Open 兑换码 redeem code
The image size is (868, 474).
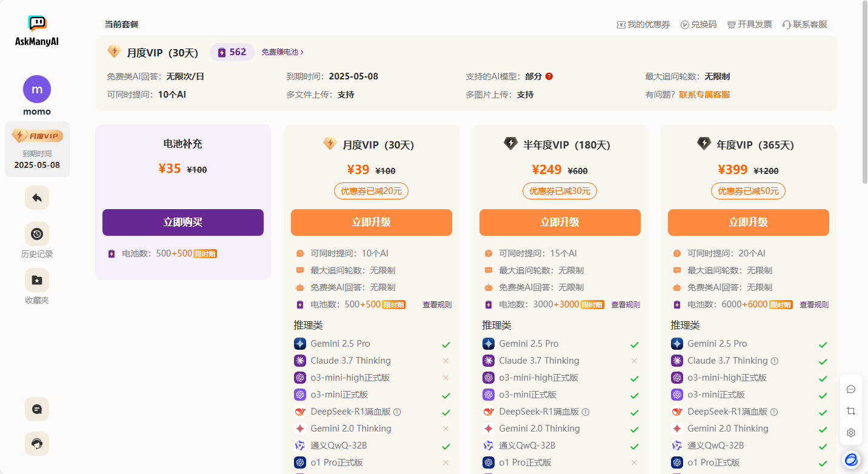tap(698, 24)
